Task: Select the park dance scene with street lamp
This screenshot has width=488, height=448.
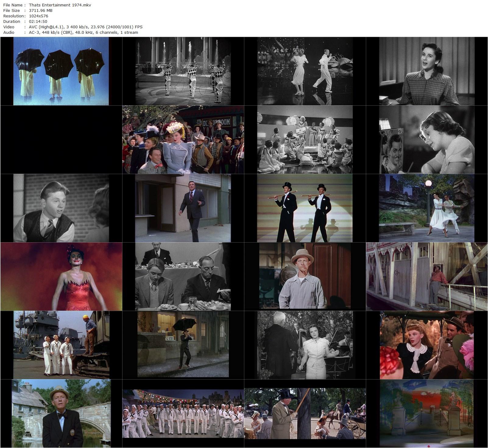Action: [x=427, y=208]
